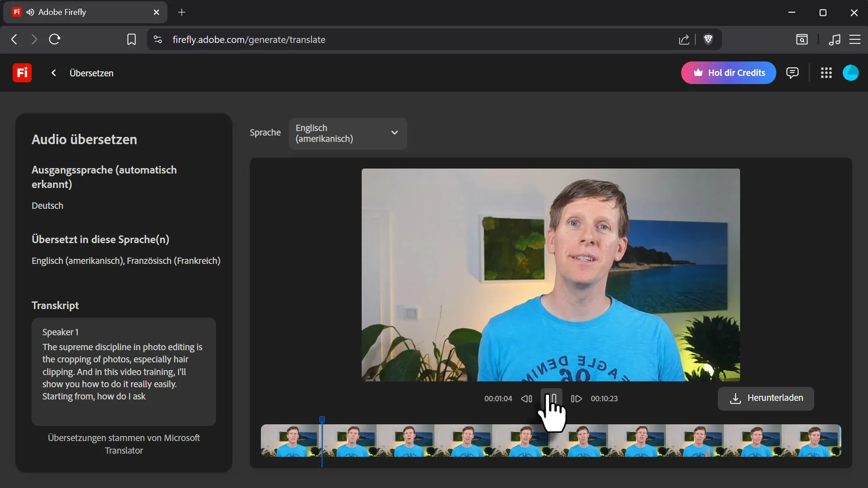Click the last thumbnail in the timeline

(x=812, y=441)
